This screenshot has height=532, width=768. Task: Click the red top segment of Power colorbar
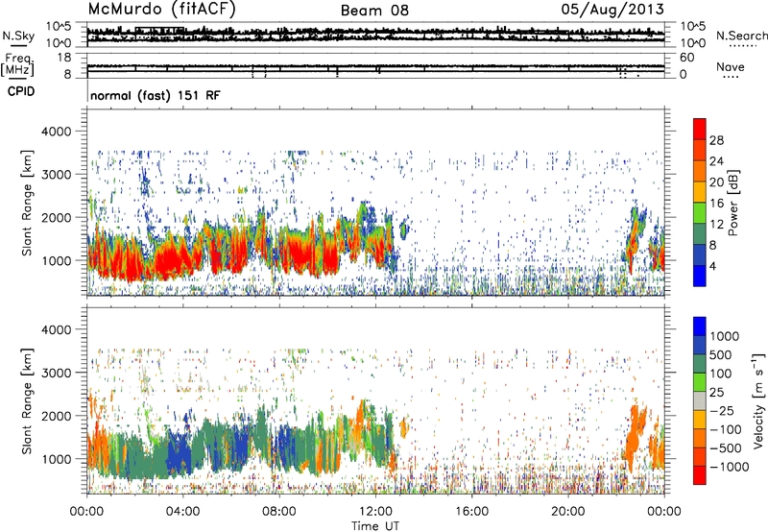[x=700, y=129]
